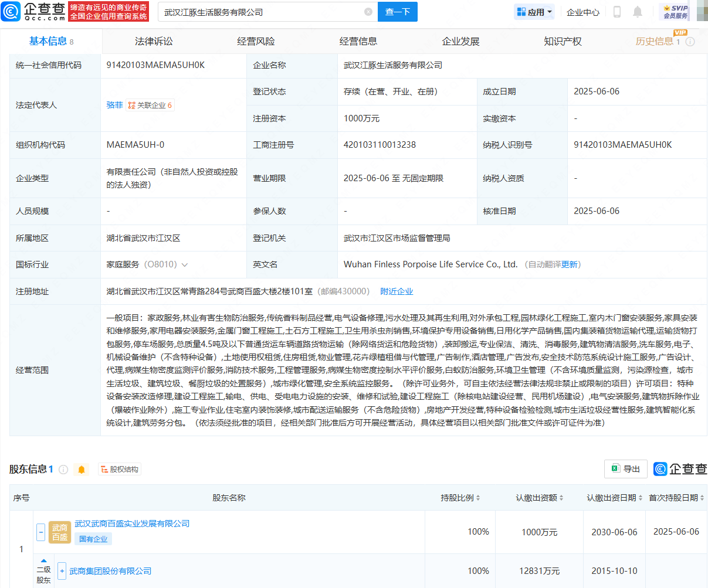Click the 查一下 search button

[x=398, y=12]
